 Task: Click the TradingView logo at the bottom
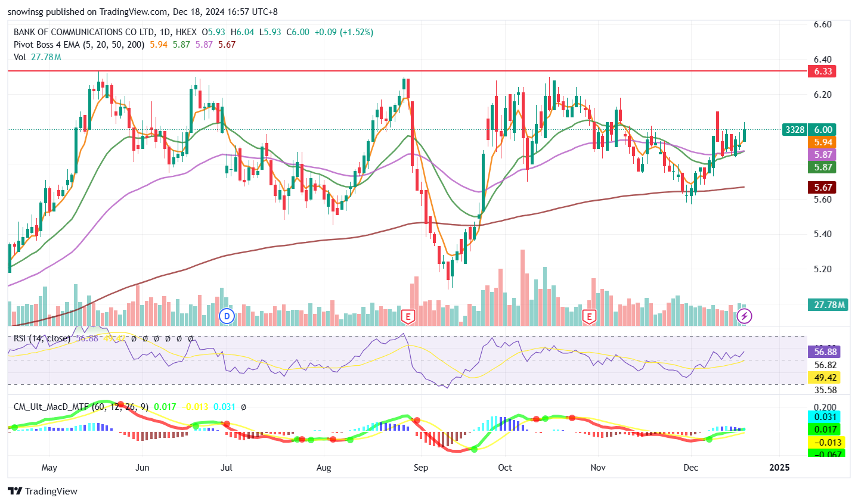coord(42,491)
